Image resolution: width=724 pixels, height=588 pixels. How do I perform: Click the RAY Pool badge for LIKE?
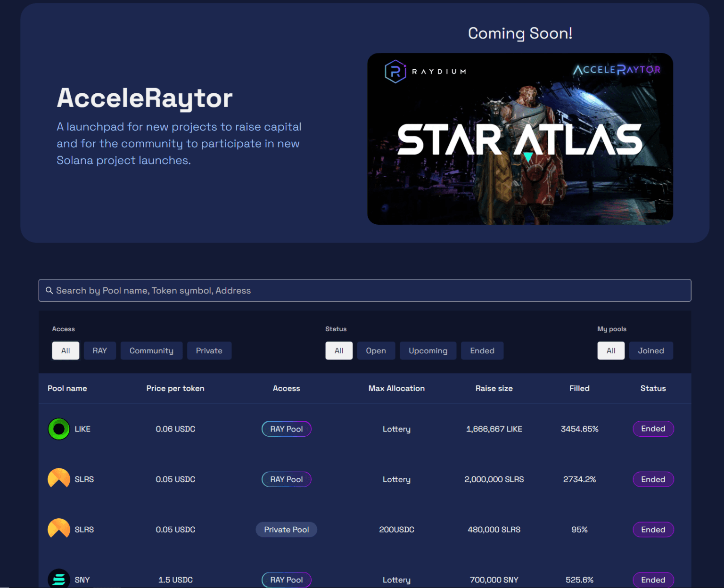pyautogui.click(x=286, y=429)
